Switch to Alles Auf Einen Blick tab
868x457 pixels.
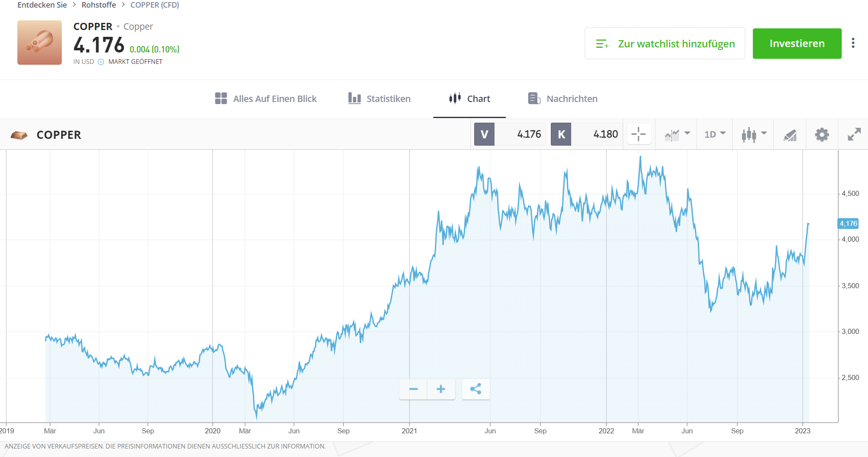pyautogui.click(x=265, y=99)
